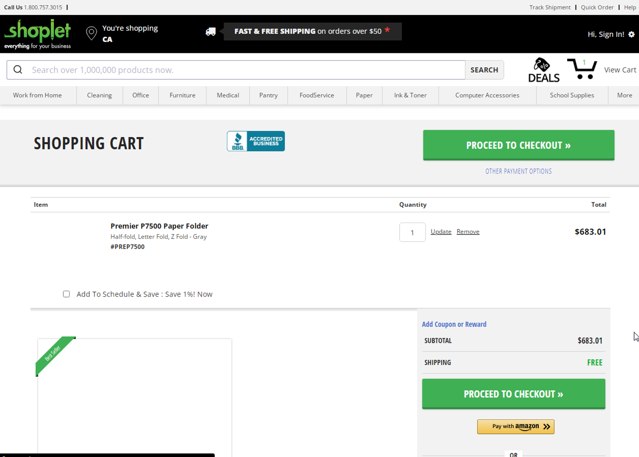
Task: Check Add To Schedule & Save checkbox
Action: [66, 294]
